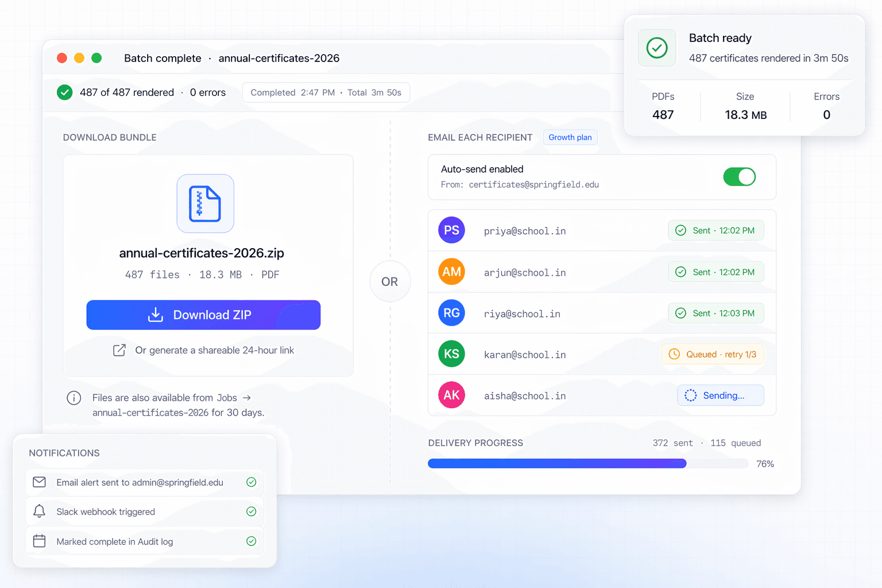The width and height of the screenshot is (882, 588).
Task: Click the PS avatar for priya
Action: click(x=451, y=230)
